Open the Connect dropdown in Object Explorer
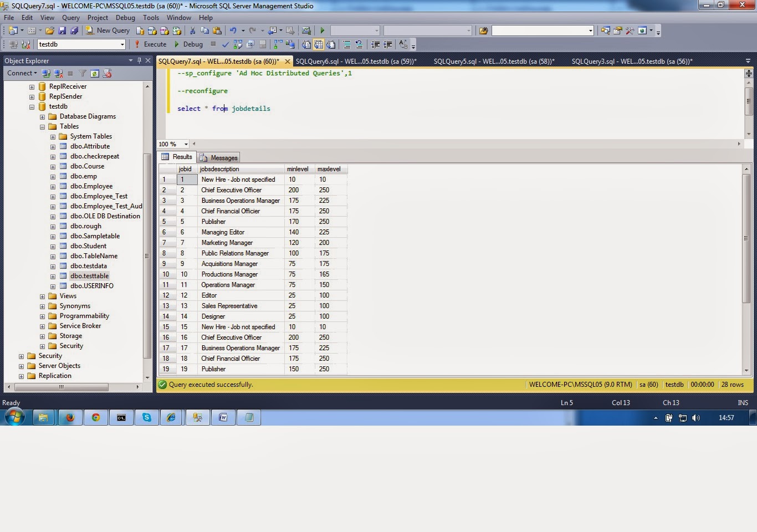 click(x=22, y=73)
